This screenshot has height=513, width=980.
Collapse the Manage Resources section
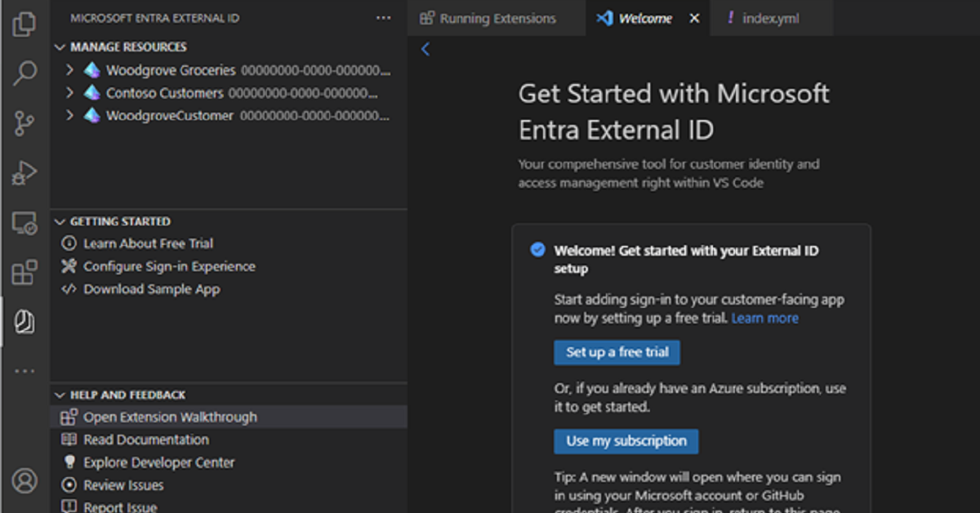(x=59, y=47)
